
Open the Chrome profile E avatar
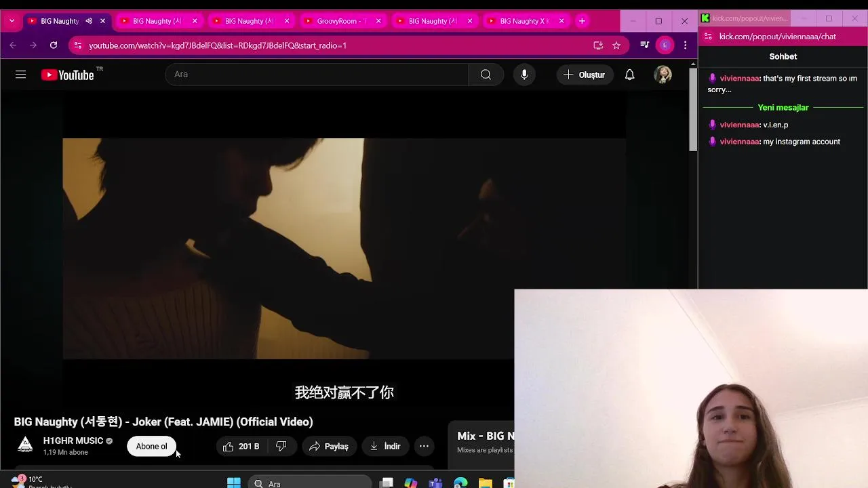665,45
